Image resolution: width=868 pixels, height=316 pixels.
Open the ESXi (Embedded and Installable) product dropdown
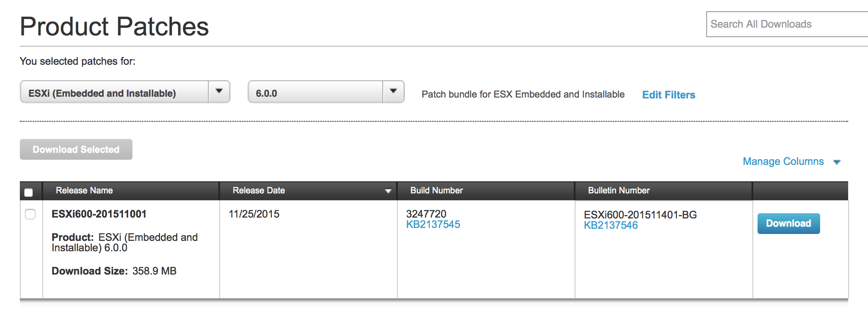[x=125, y=92]
